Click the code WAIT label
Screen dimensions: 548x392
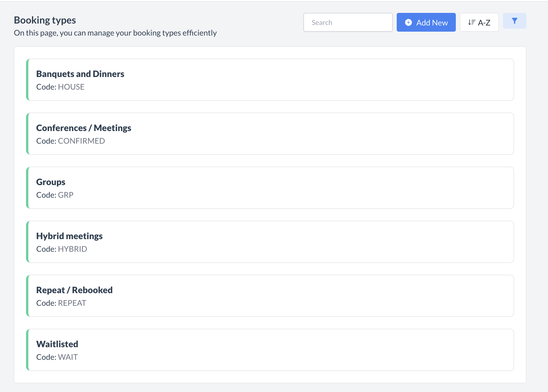tap(57, 357)
